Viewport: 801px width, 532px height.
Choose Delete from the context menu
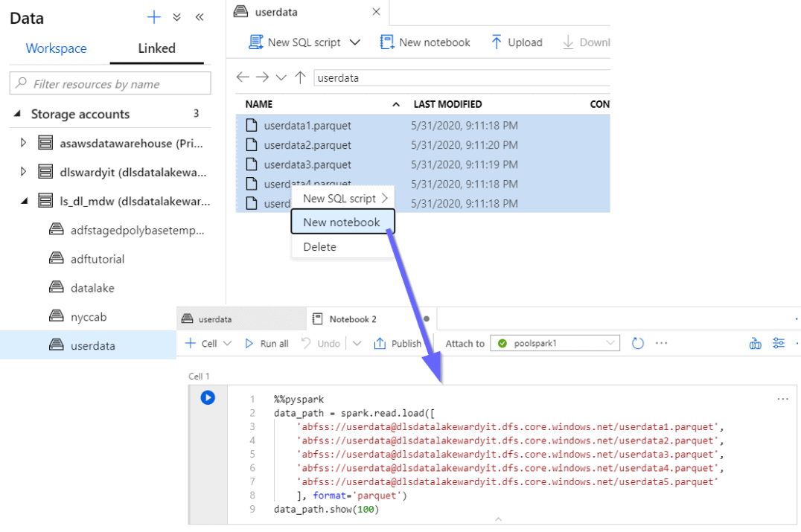[x=319, y=246]
